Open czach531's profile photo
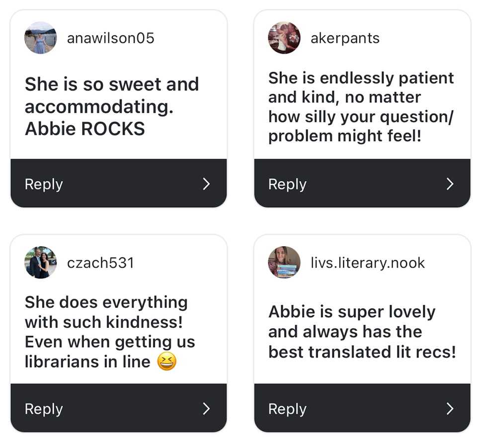The height and width of the screenshot is (448, 477). [x=40, y=262]
